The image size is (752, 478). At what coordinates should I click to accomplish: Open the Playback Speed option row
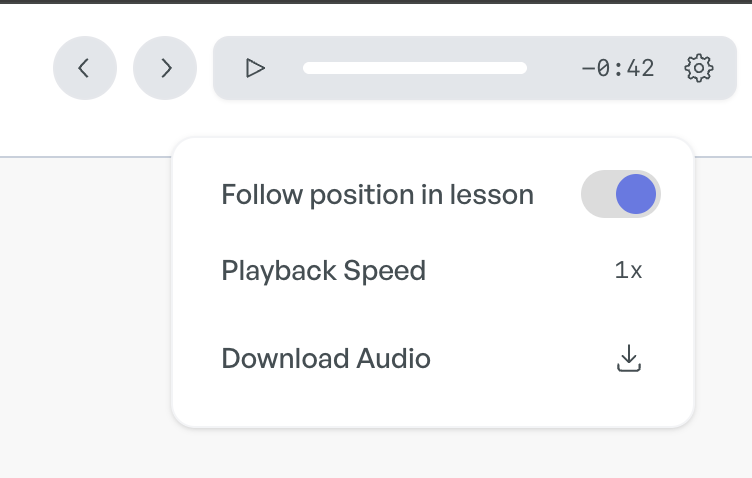(x=432, y=270)
